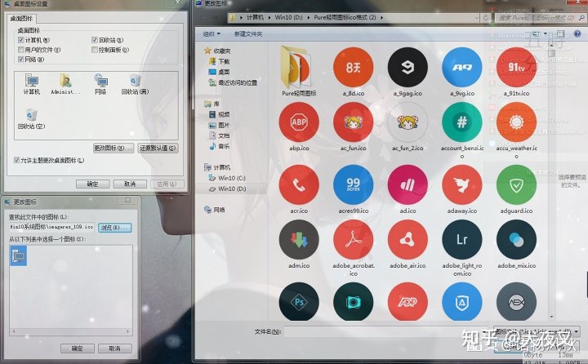The height and width of the screenshot is (364, 588).
Task: Select the a_91tv.ico icon file
Action: point(516,67)
